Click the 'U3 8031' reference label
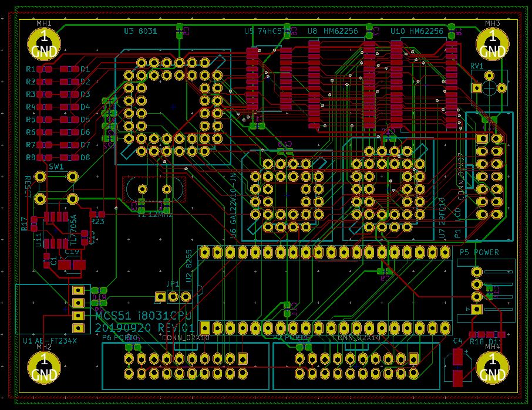The image size is (532, 410). pyautogui.click(x=140, y=32)
